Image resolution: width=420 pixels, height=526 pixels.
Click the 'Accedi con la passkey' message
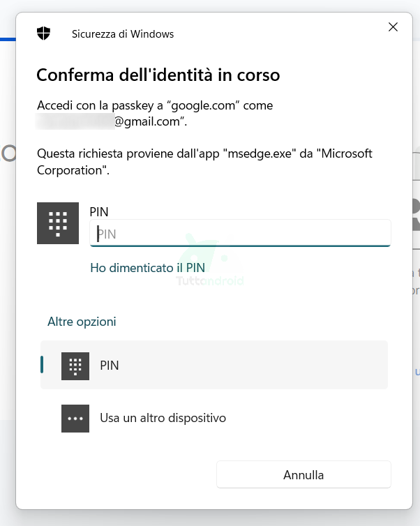pos(154,106)
